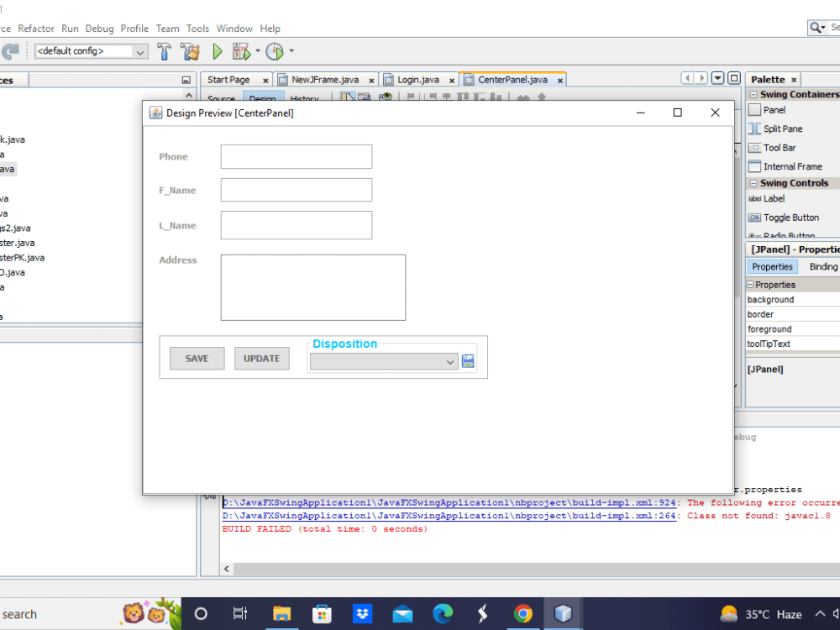The height and width of the screenshot is (630, 840).
Task: Collapse the Swing Containers palette section
Action: pyautogui.click(x=752, y=94)
